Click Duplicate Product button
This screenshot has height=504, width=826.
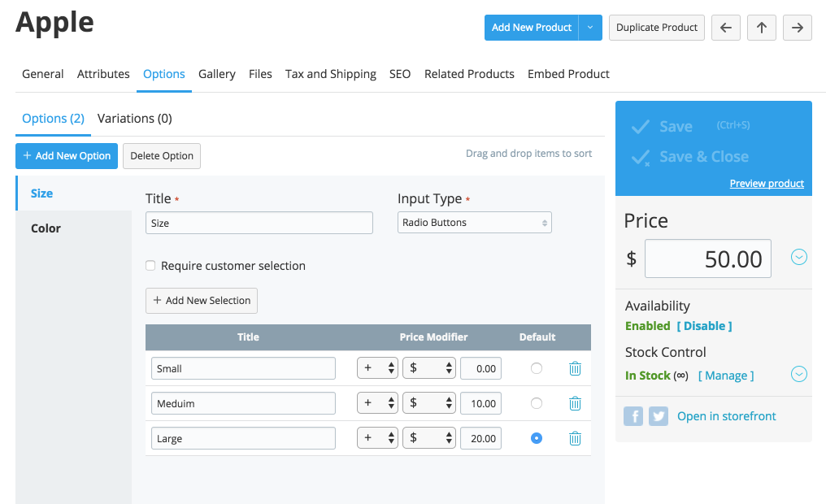pyautogui.click(x=657, y=28)
